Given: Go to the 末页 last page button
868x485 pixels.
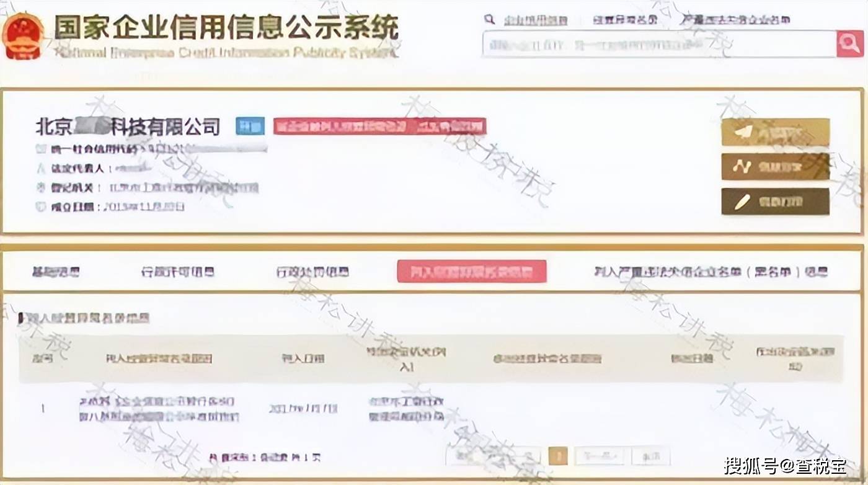Looking at the screenshot, I should (x=650, y=457).
